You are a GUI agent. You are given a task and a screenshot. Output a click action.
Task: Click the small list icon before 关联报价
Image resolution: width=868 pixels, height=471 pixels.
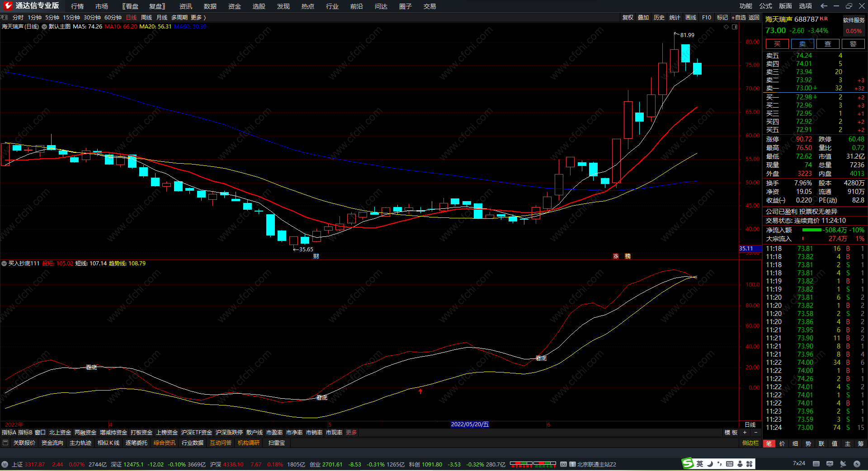pyautogui.click(x=5, y=443)
